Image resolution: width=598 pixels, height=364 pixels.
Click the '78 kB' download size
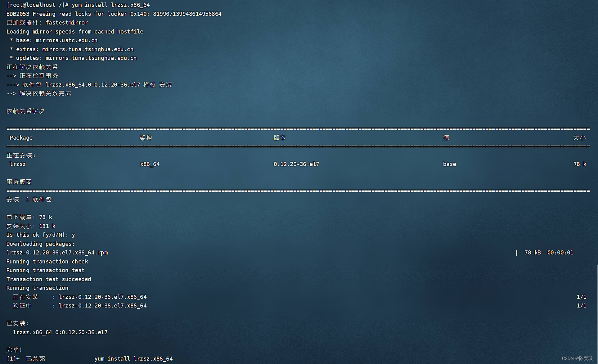pos(533,253)
